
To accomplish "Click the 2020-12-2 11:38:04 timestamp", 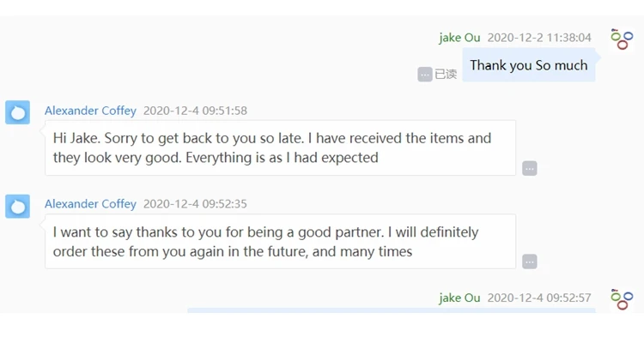I will [539, 38].
